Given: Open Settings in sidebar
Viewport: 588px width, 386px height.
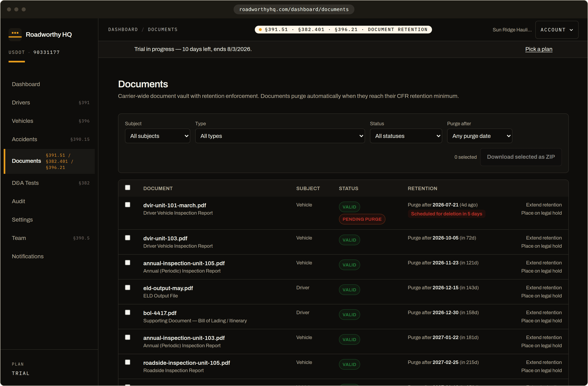Looking at the screenshot, I should click(49, 220).
